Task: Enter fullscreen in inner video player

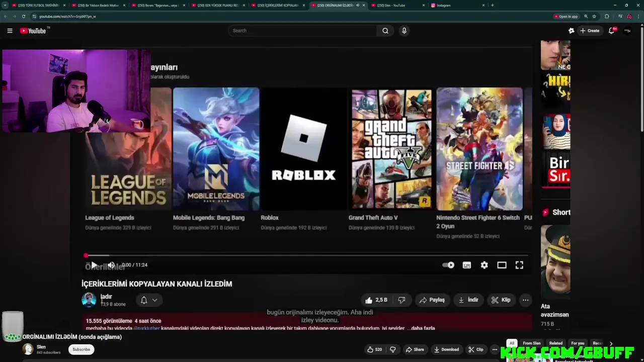Action: click(x=519, y=265)
